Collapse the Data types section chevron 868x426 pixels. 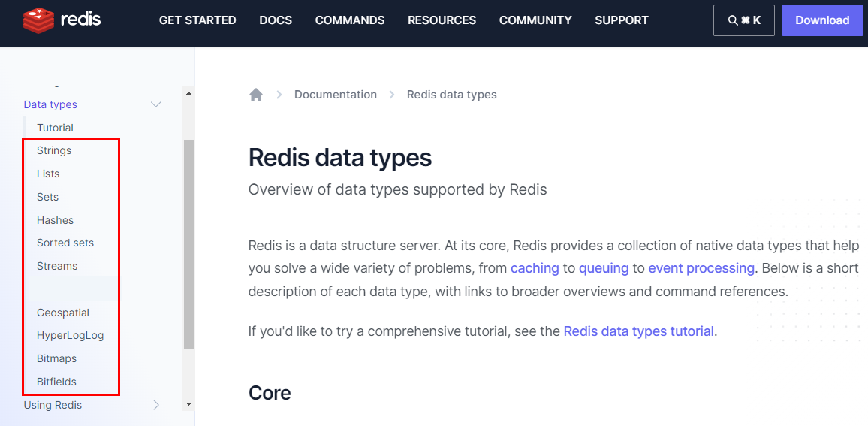click(156, 104)
